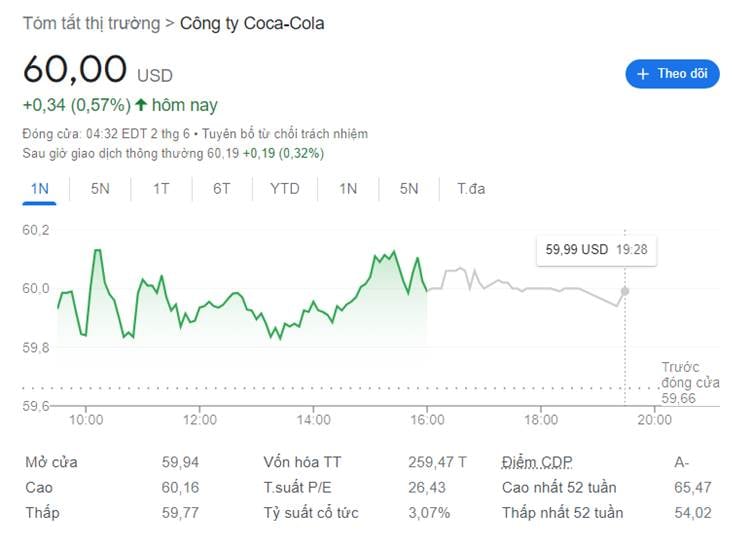This screenshot has width=752, height=549.
Task: Open the Tóm tắt thị trường breadcrumb
Action: coord(91,23)
